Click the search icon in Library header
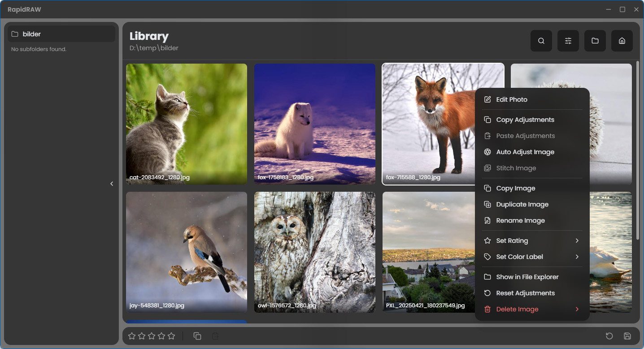This screenshot has height=349, width=644. click(x=541, y=41)
